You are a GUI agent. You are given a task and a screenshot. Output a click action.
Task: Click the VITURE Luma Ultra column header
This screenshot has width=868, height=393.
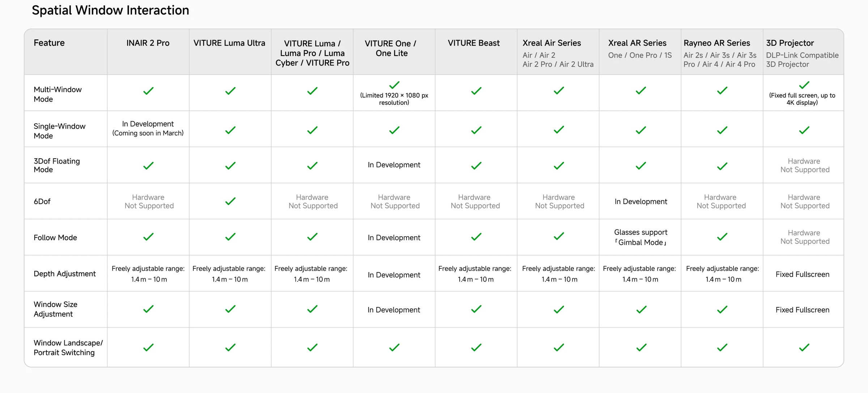coord(229,43)
